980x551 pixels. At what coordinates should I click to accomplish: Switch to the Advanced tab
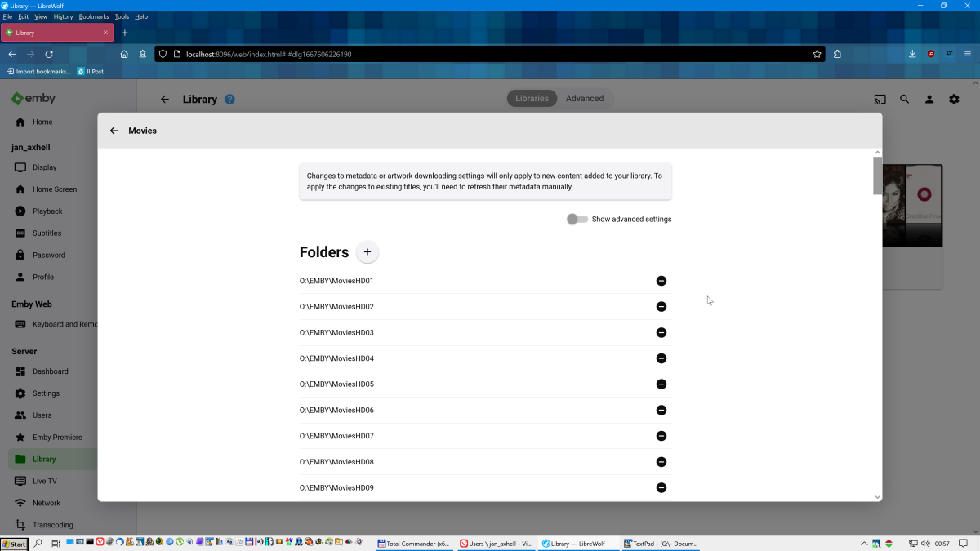click(585, 99)
